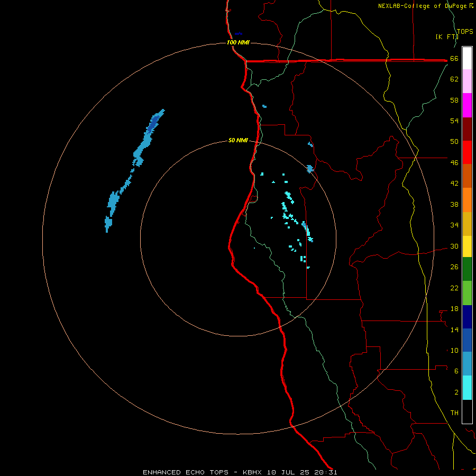This screenshot has width=476, height=476.
Task: Pick the black TH legend swatch
Action: tap(467, 411)
